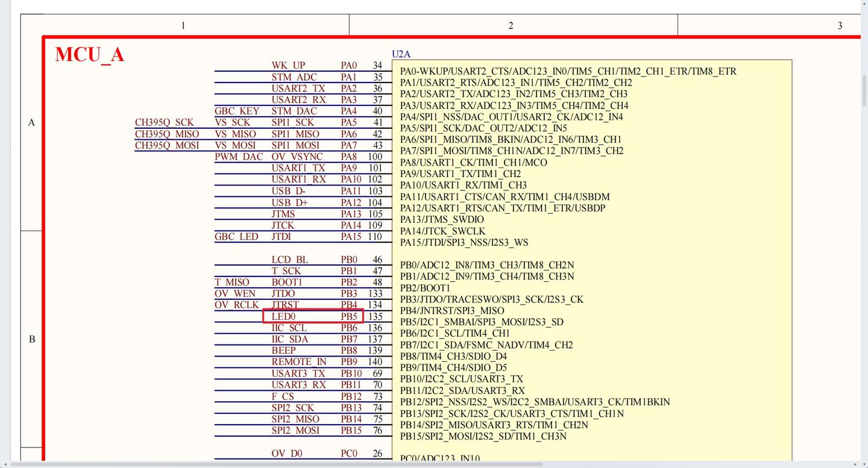Select the SPI1_SCK net label
Screen dimensions: 868x468
tap(293, 122)
